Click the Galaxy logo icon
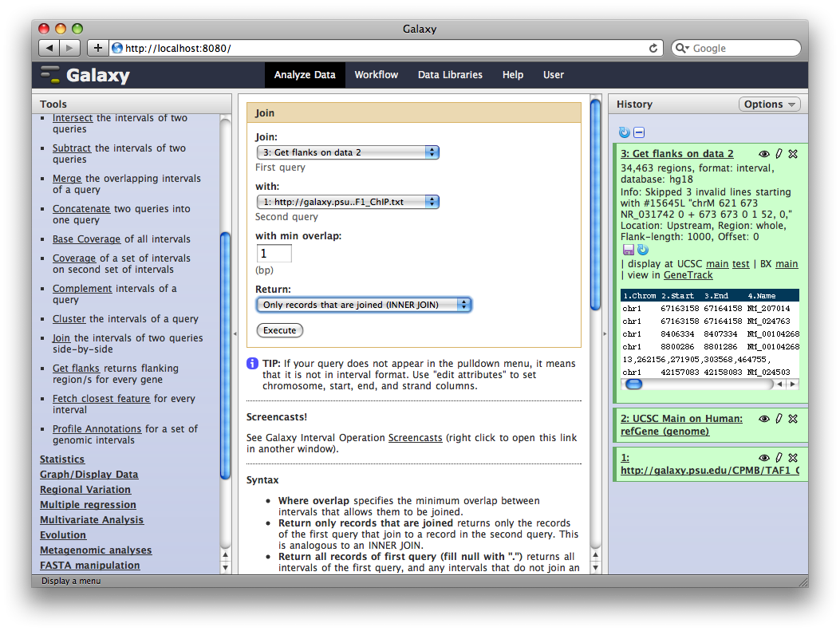Screen dimensions: 840x631 point(51,74)
